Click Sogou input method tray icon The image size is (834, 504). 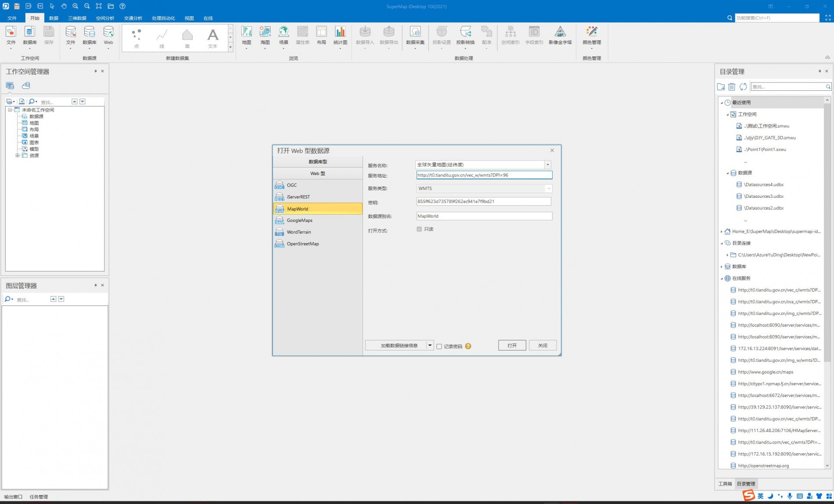748,496
